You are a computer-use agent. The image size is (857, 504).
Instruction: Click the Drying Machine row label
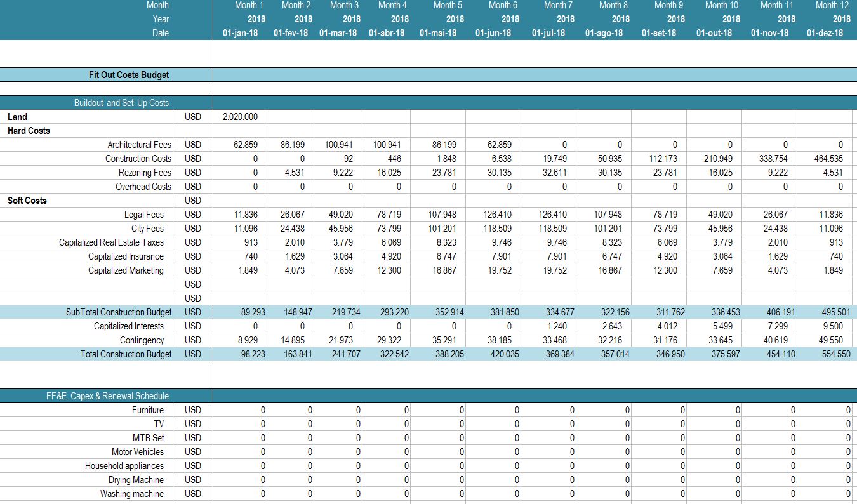point(136,480)
